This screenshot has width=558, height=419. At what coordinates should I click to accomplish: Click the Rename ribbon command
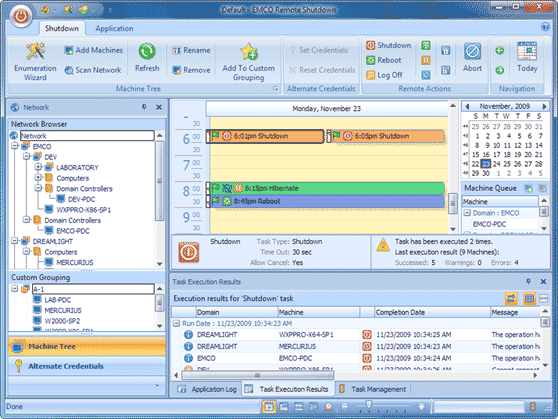(191, 50)
